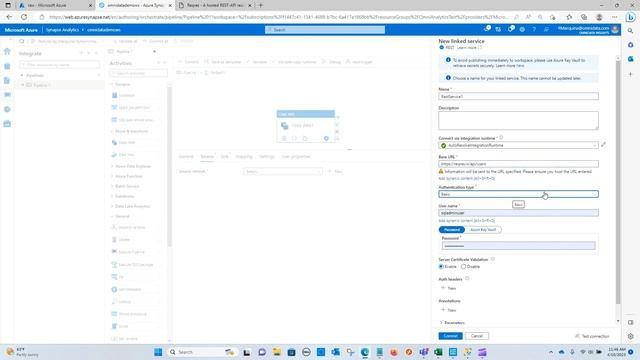Expand the Parameters section
The height and width of the screenshot is (360, 640).
click(x=452, y=322)
